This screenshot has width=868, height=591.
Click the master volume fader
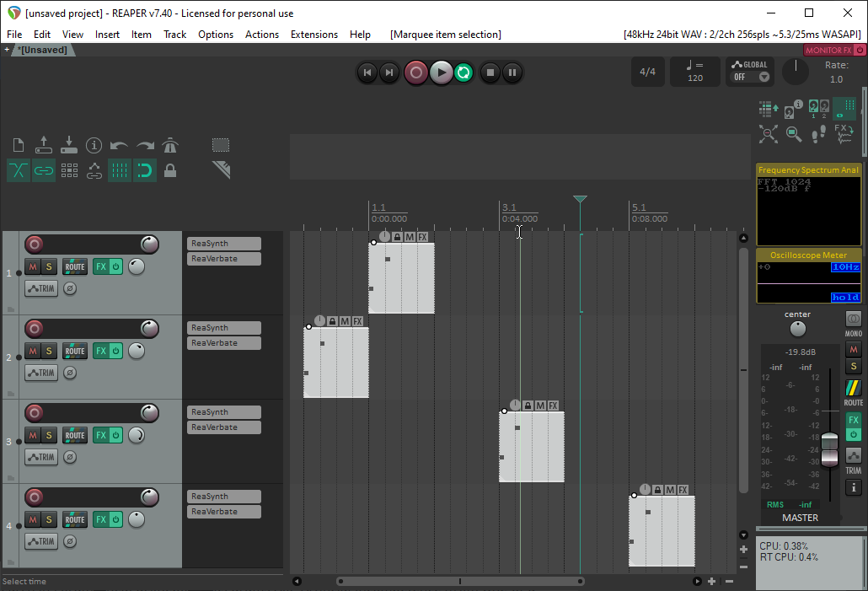(829, 449)
